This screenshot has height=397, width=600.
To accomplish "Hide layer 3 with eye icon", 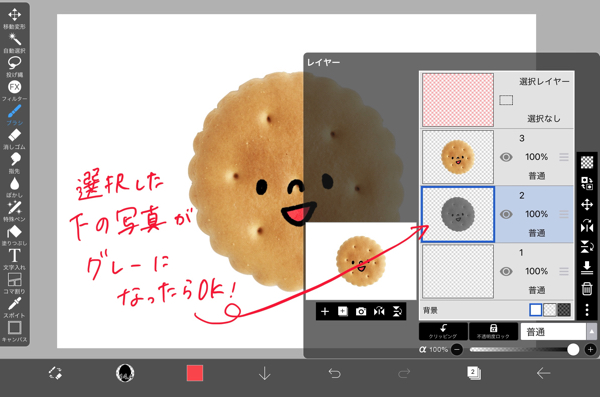I will pos(506,157).
